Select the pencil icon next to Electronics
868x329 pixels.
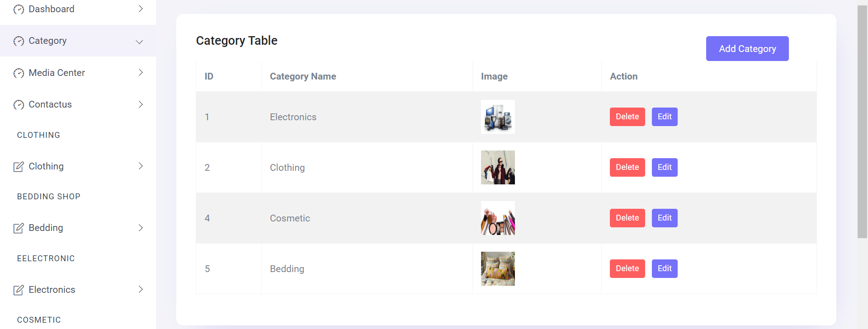tap(19, 289)
